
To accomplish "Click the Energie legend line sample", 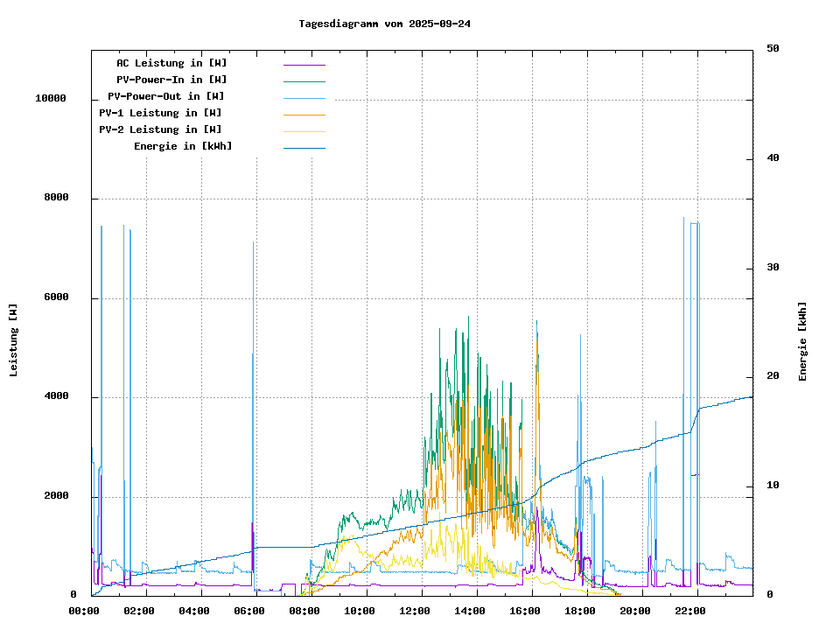I will 304,147.
